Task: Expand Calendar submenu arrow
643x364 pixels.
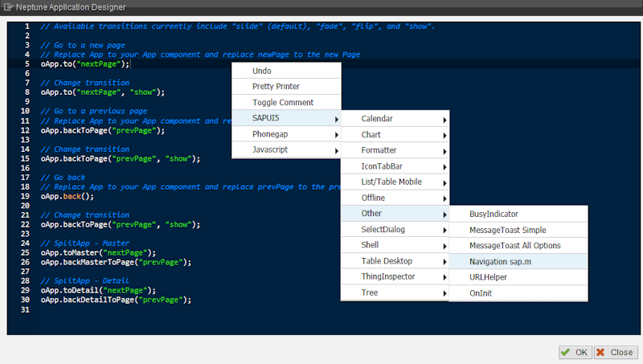Action: coord(445,120)
